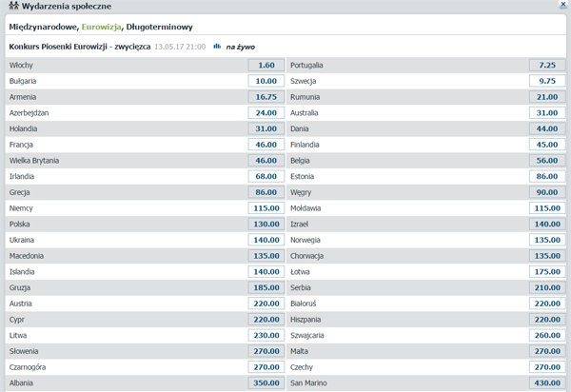The image size is (571, 392).
Task: Pick Niemcy odds 115.00
Action: (266, 208)
